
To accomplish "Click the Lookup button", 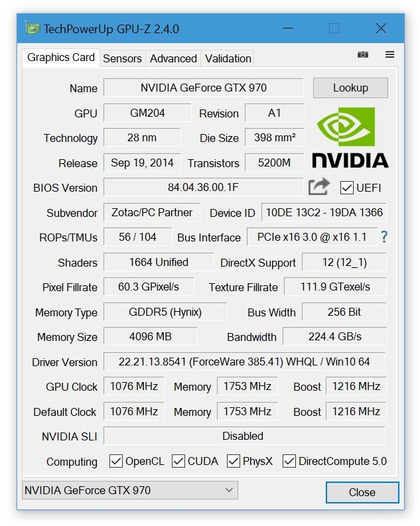I will click(350, 88).
